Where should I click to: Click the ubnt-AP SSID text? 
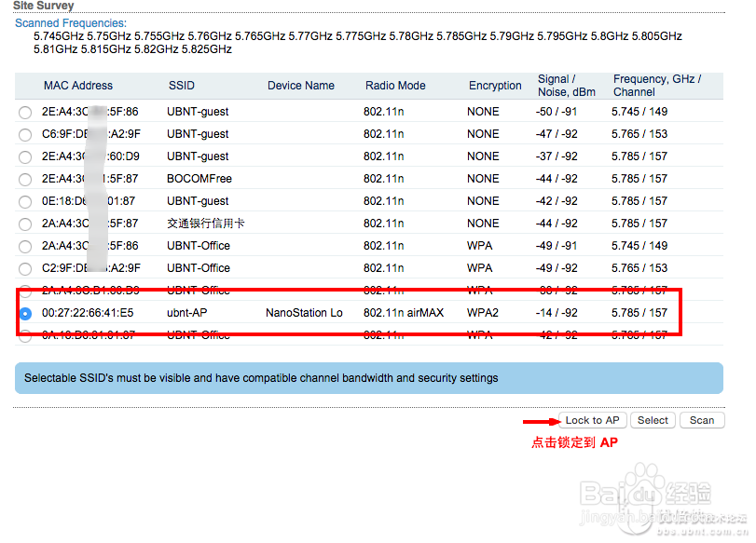pyautogui.click(x=187, y=313)
